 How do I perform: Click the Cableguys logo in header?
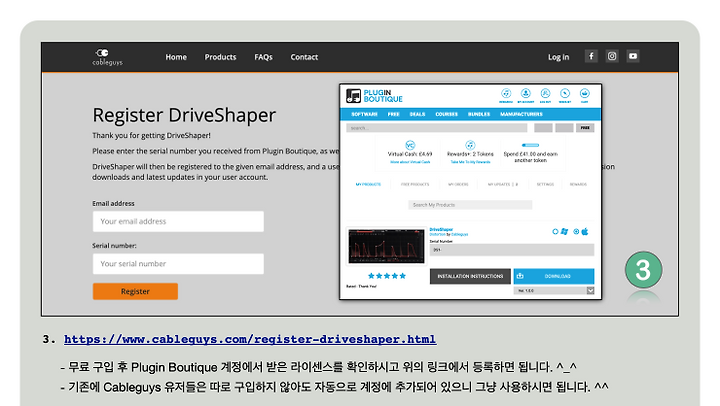(x=107, y=57)
